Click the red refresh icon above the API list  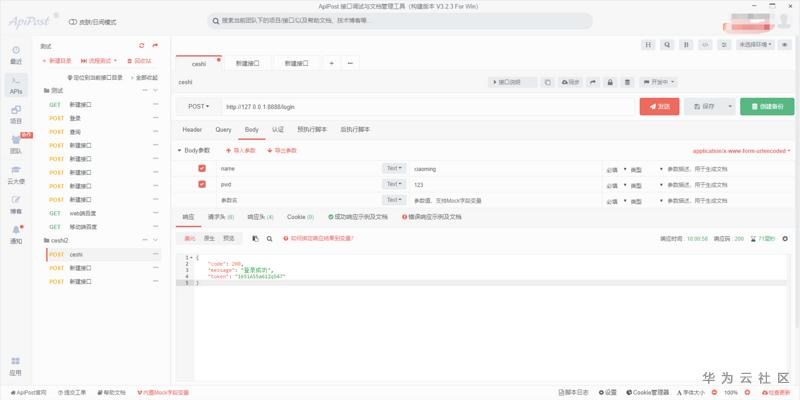click(142, 46)
